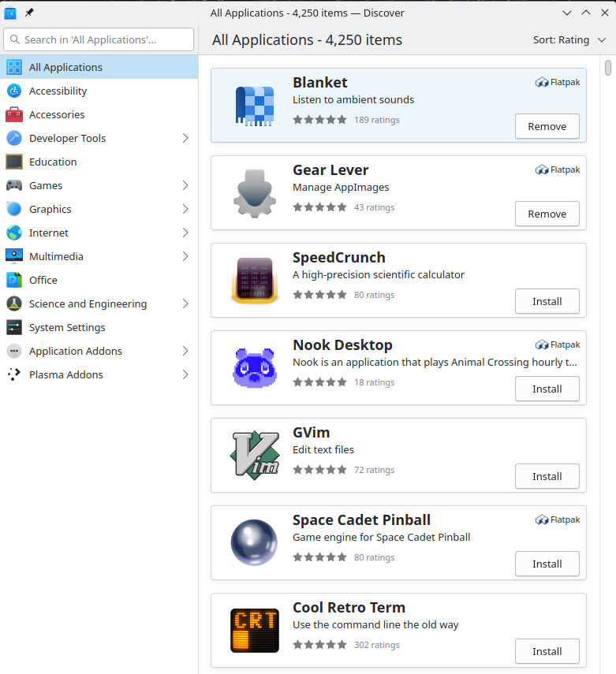Click the Blanket star rating
The height and width of the screenshot is (674, 616).
(x=319, y=120)
